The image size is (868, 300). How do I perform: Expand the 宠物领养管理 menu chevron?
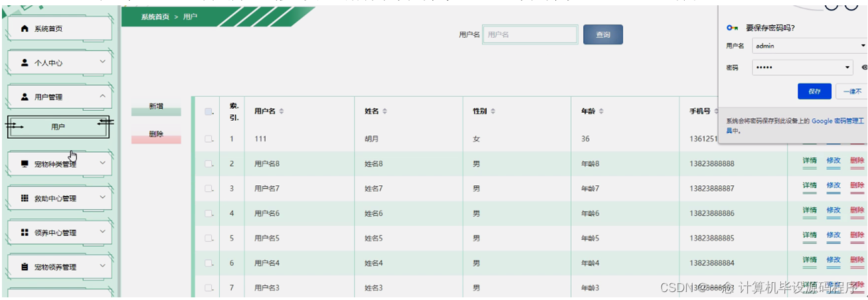[x=102, y=266]
